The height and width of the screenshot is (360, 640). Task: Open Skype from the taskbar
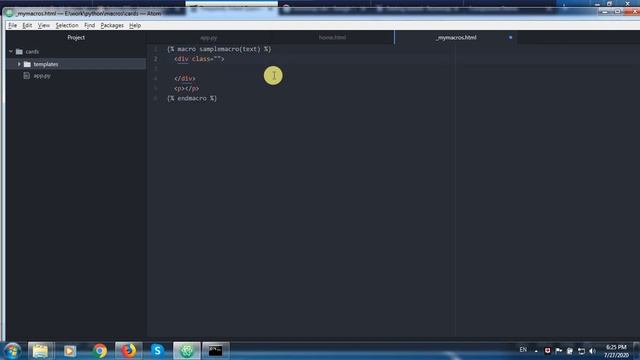coord(158,351)
